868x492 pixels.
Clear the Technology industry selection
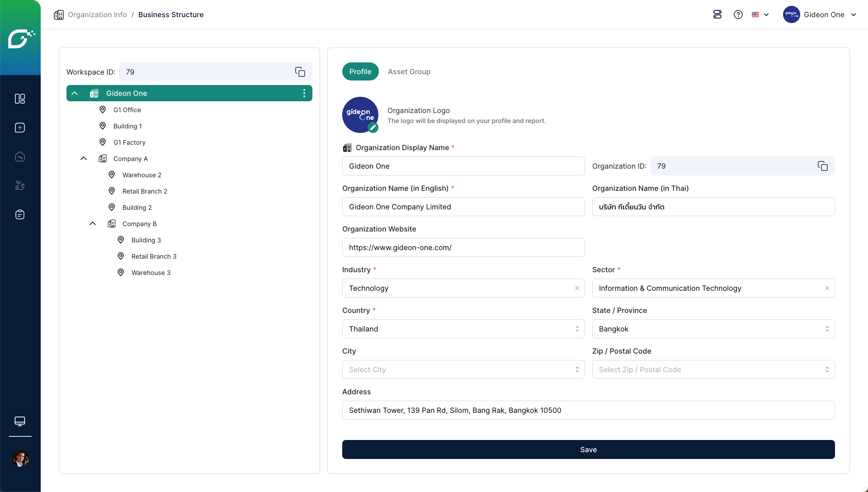577,288
